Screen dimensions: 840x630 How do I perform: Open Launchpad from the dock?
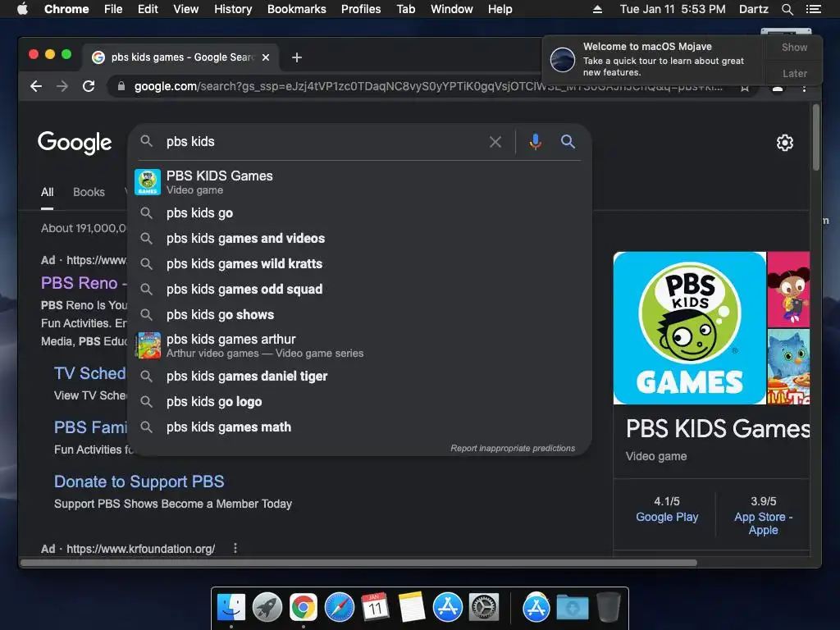coord(267,608)
